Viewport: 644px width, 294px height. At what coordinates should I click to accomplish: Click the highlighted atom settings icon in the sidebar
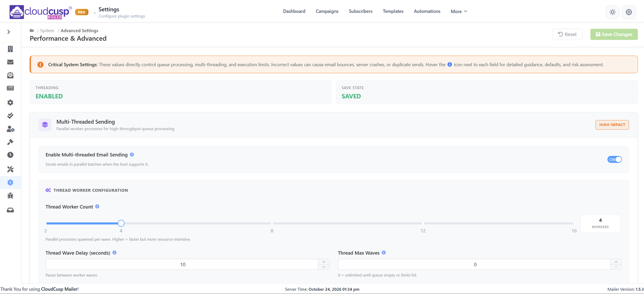[10, 182]
